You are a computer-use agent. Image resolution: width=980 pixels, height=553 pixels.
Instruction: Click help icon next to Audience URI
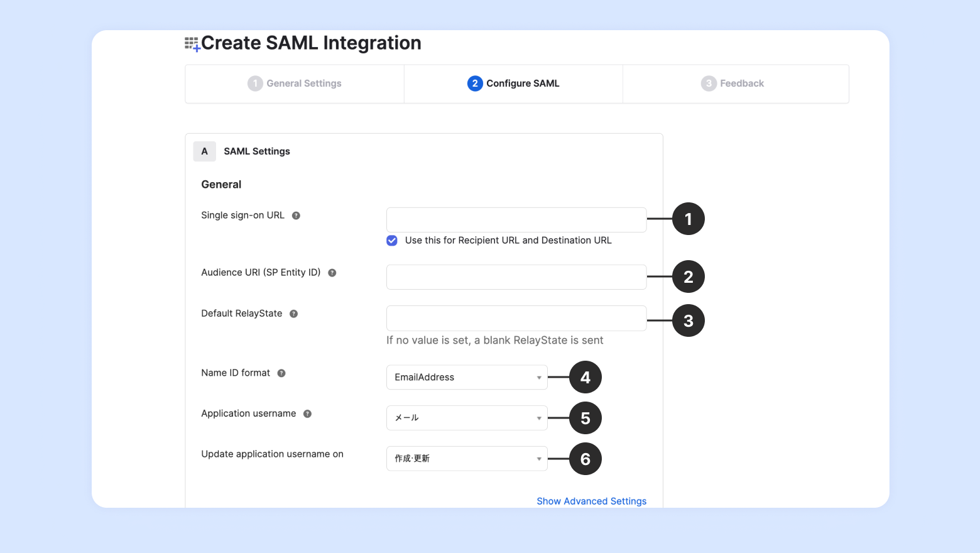coord(332,273)
